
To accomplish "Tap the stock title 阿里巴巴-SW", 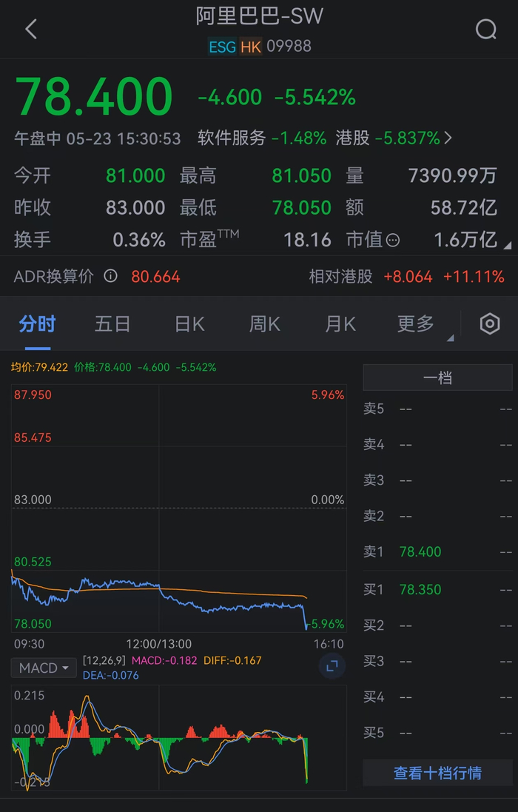I will (x=259, y=16).
